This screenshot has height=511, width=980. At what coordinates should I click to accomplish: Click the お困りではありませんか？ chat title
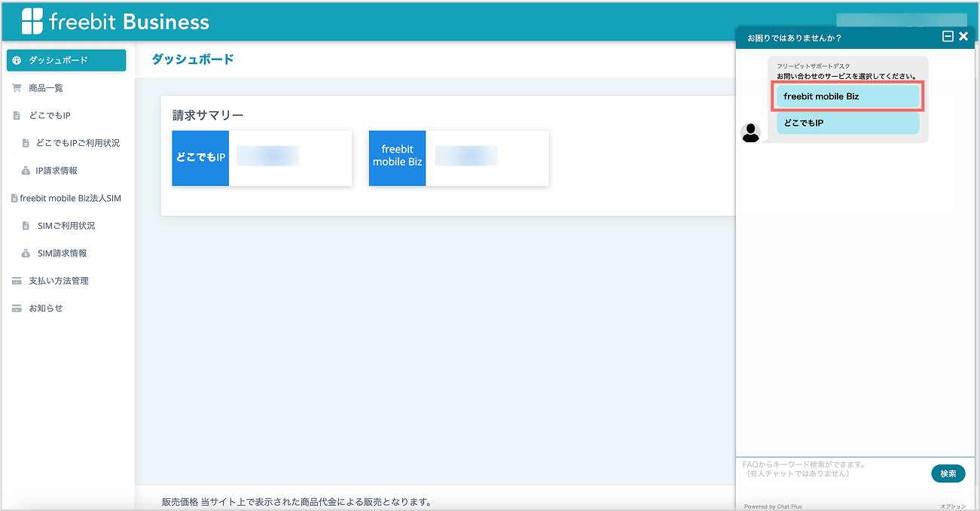(x=794, y=38)
